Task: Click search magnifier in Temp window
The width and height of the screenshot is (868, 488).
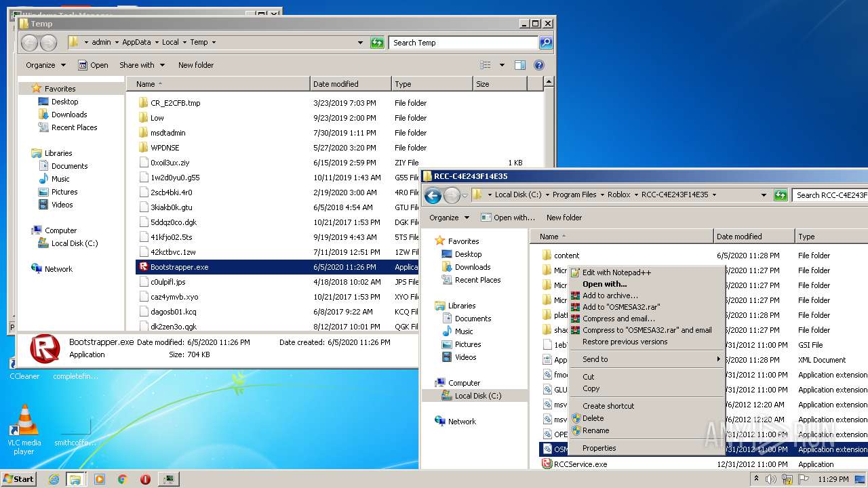Action: point(545,43)
